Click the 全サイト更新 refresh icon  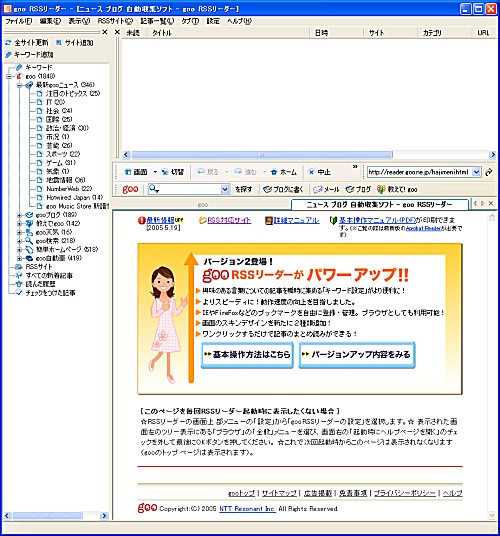pos(8,43)
